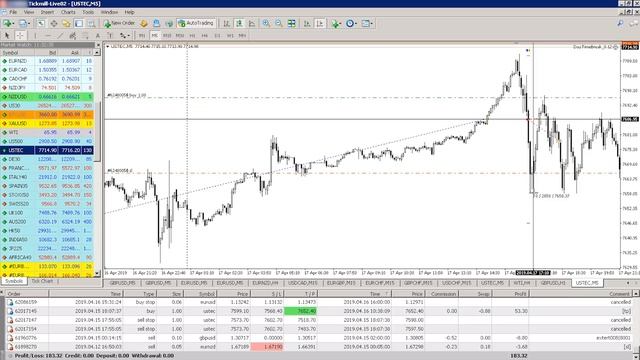Image resolution: width=640 pixels, height=360 pixels.
Task: Switch to H4 timeframe
Action: click(x=204, y=36)
